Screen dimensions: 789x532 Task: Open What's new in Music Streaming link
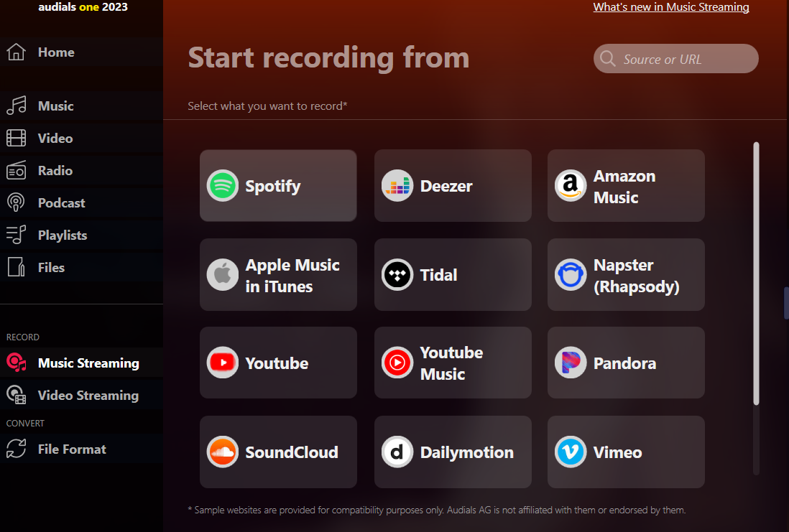click(670, 7)
